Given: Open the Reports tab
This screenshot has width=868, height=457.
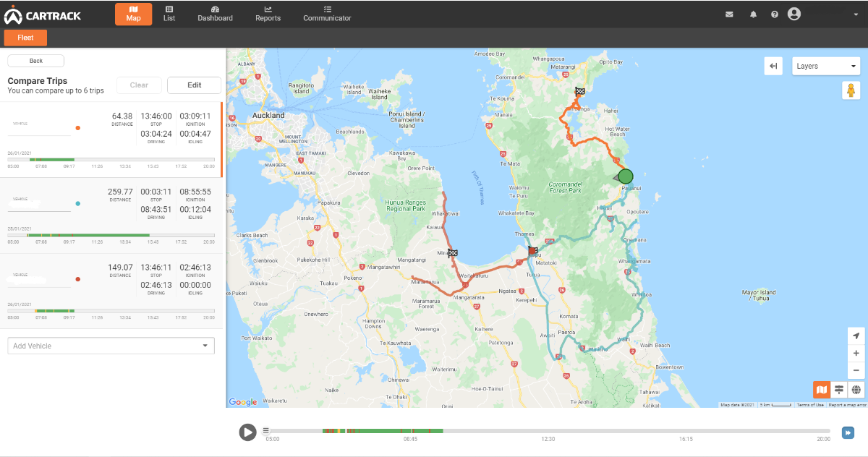Looking at the screenshot, I should (268, 14).
